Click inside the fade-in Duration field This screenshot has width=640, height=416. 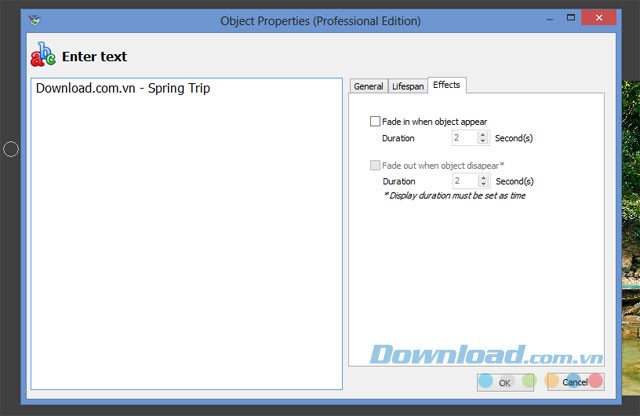[x=464, y=138]
